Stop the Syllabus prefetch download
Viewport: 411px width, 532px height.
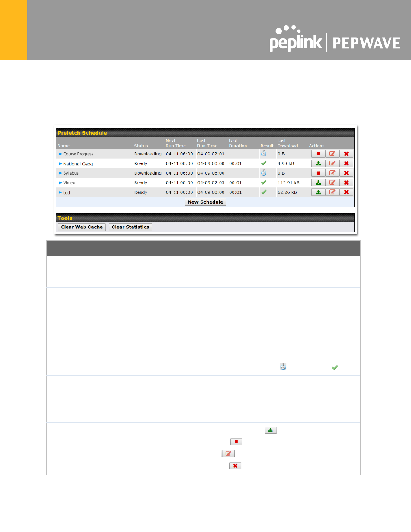(318, 173)
